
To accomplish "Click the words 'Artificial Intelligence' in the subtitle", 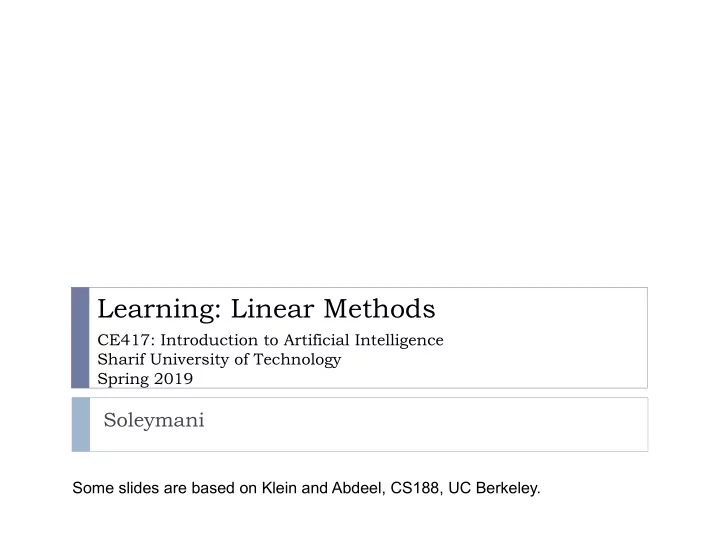I will [x=364, y=340].
